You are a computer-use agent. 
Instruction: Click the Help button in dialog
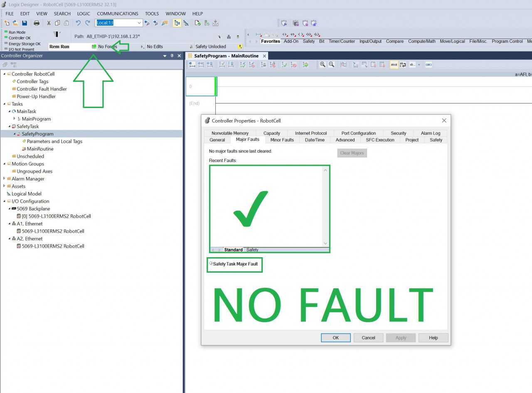pos(433,338)
